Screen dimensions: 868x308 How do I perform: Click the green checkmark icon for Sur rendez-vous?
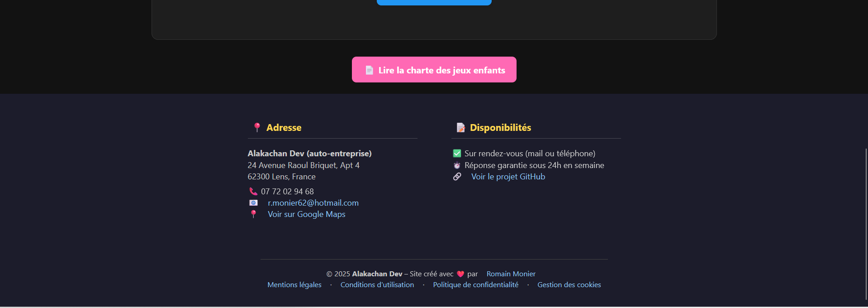point(457,154)
